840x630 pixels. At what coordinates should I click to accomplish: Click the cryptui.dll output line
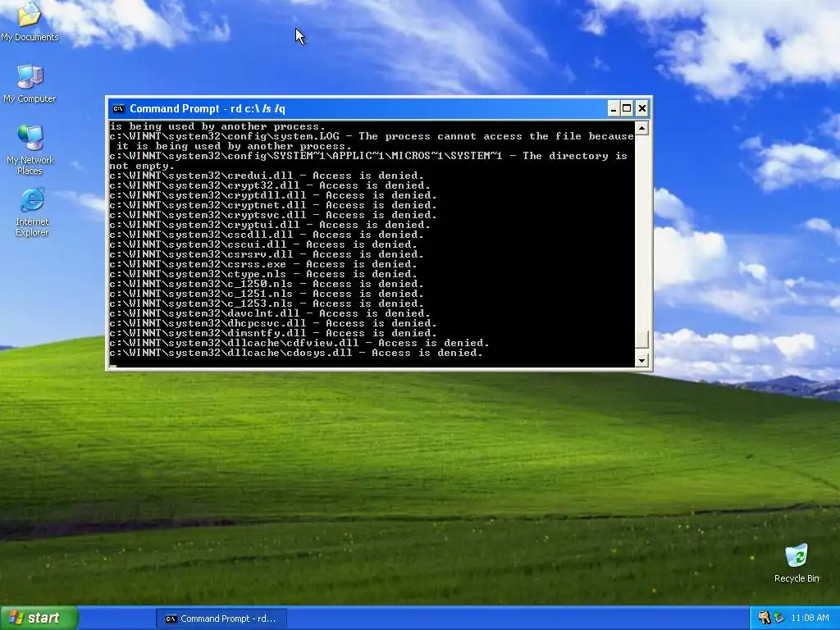[269, 225]
